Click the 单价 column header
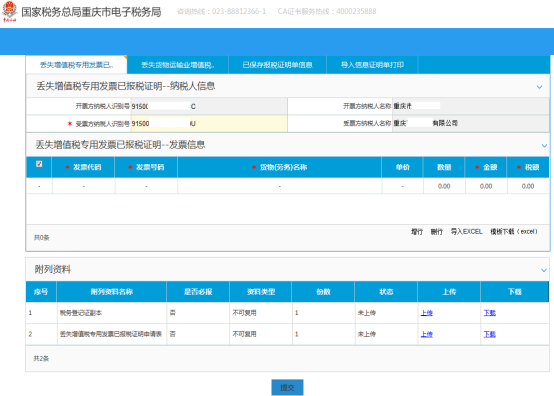 (402, 167)
